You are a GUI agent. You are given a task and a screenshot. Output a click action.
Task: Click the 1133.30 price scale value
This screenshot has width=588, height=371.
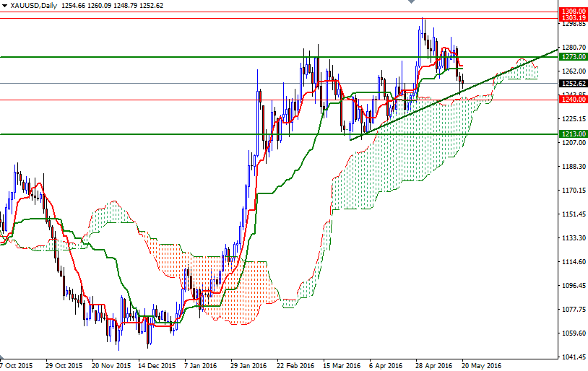pyautogui.click(x=574, y=238)
